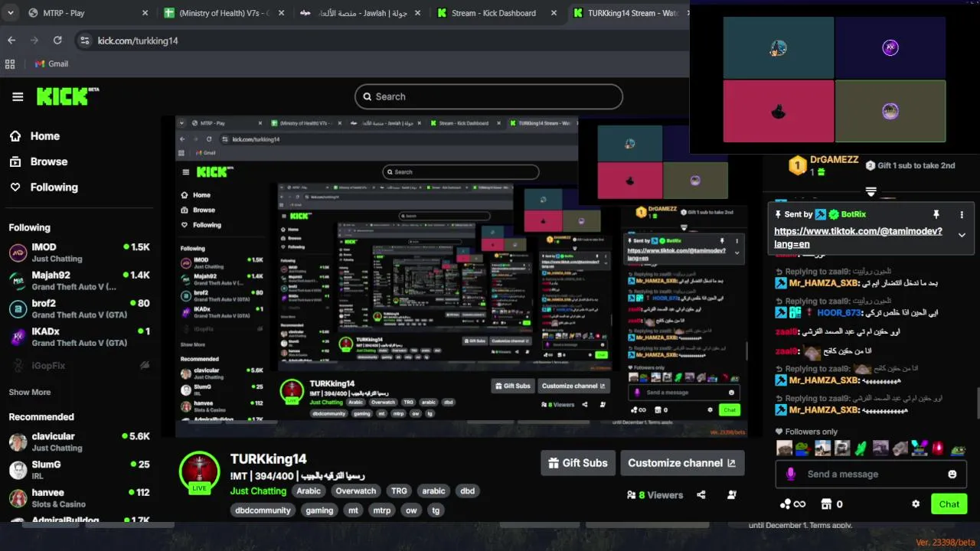980x551 pixels.
Task: Reload the page with the refresh icon
Action: point(57,40)
